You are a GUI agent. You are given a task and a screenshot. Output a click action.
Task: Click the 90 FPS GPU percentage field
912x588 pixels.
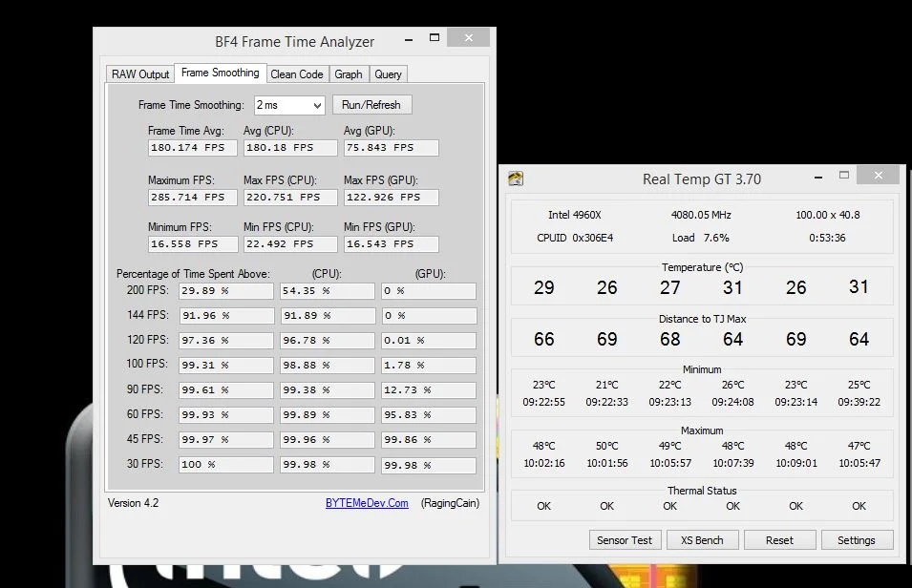(429, 390)
